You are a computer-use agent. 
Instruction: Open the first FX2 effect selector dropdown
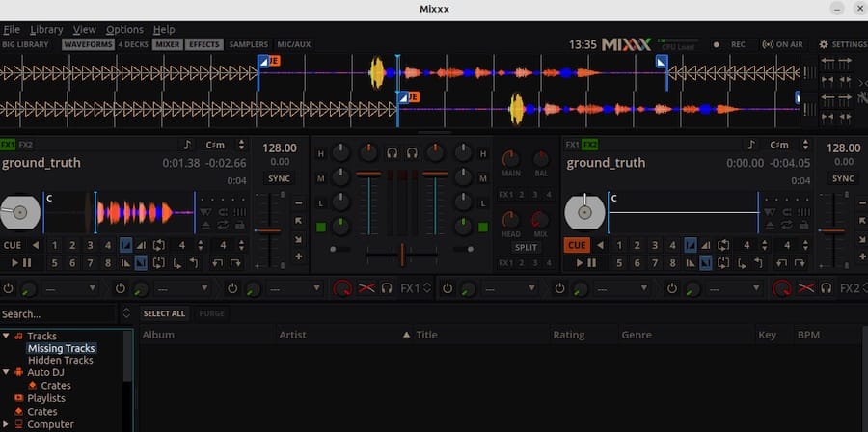[x=510, y=288]
